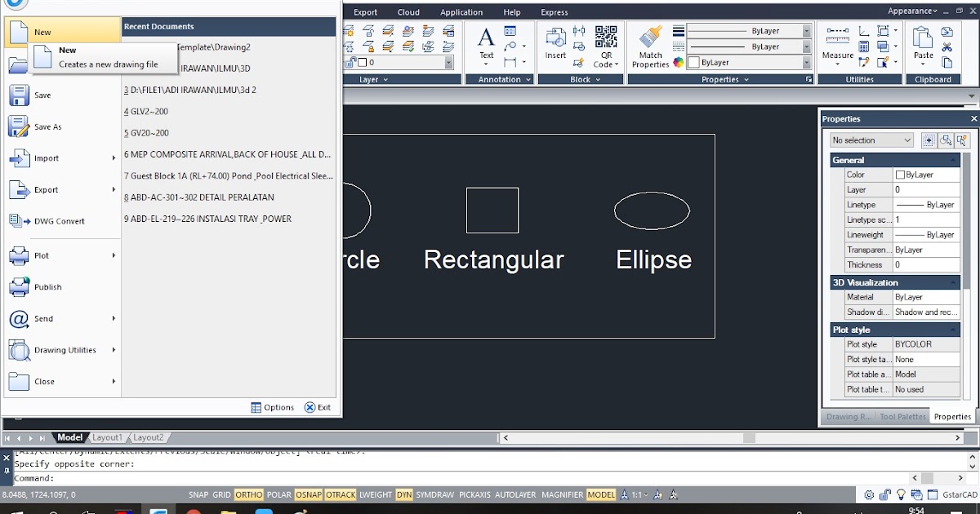Viewport: 980px width, 514px height.
Task: Open the no selection dropdown in Properties
Action: 870,140
